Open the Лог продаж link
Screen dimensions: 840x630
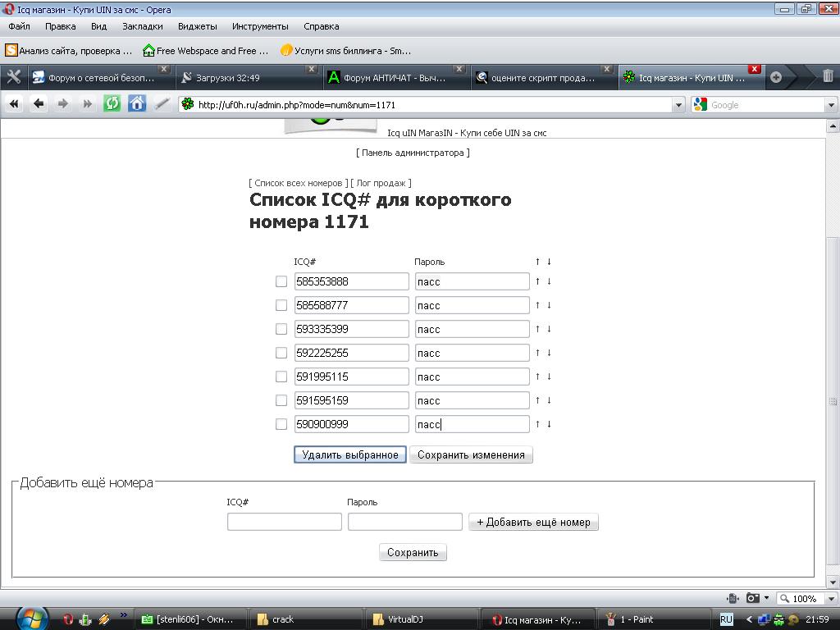click(x=381, y=183)
